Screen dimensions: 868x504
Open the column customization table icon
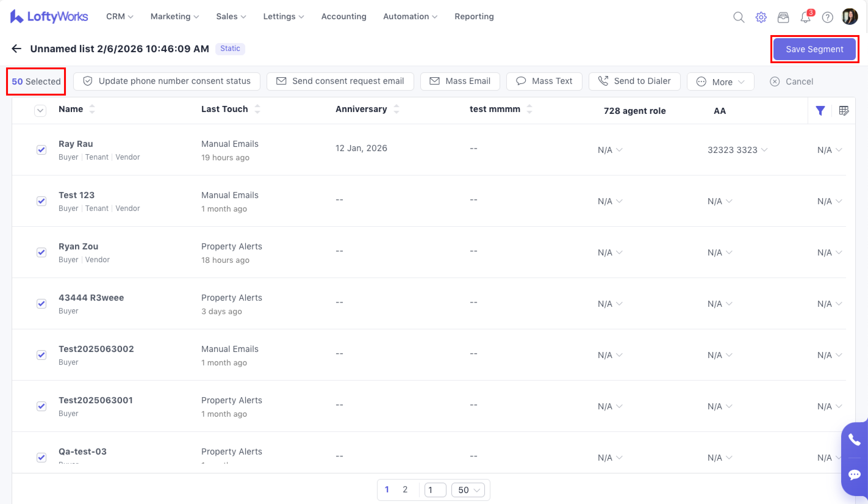(x=844, y=111)
